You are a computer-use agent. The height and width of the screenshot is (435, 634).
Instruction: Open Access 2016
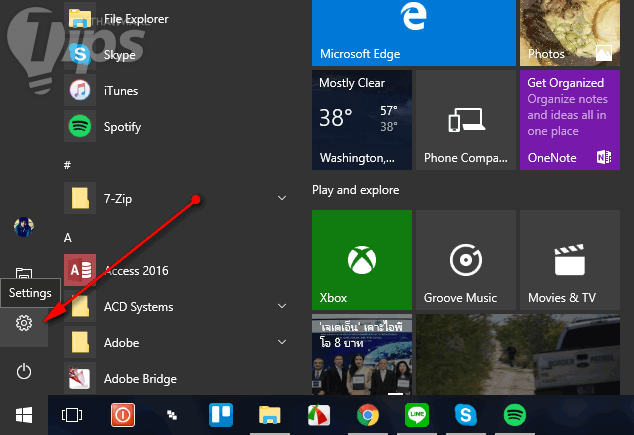click(x=176, y=270)
